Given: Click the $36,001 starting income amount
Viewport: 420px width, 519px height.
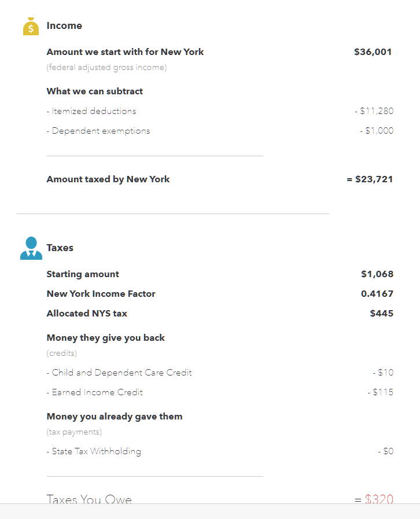Looking at the screenshot, I should coord(373,52).
